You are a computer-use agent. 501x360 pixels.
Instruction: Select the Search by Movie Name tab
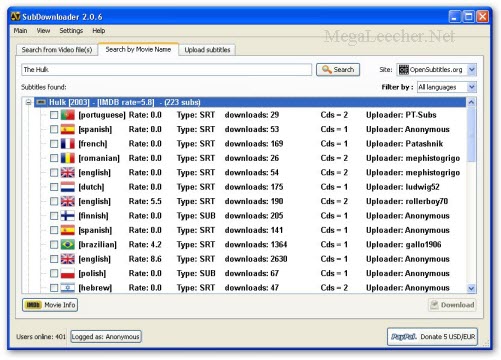(138, 49)
